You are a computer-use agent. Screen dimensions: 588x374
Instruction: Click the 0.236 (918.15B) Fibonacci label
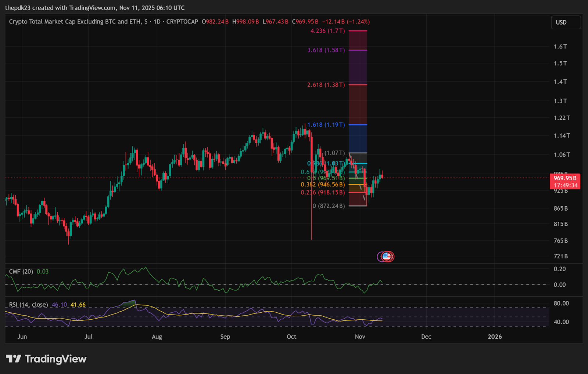click(323, 192)
